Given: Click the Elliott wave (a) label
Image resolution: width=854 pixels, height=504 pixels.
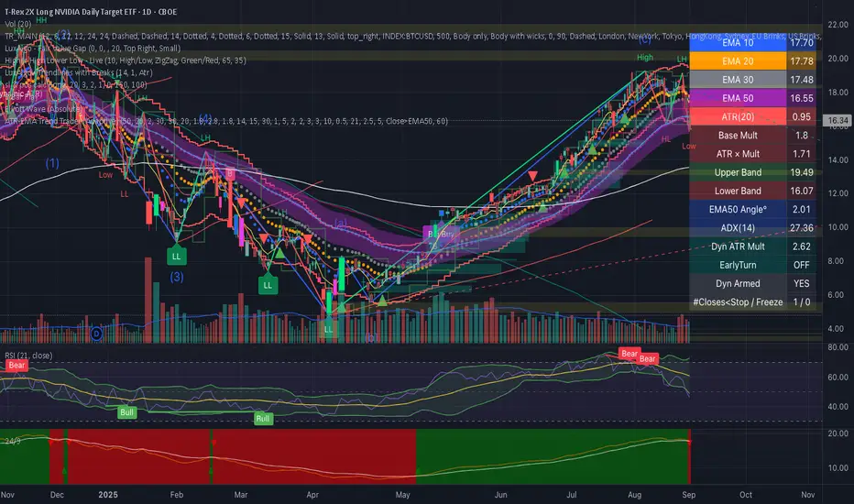Looking at the screenshot, I should (340, 223).
